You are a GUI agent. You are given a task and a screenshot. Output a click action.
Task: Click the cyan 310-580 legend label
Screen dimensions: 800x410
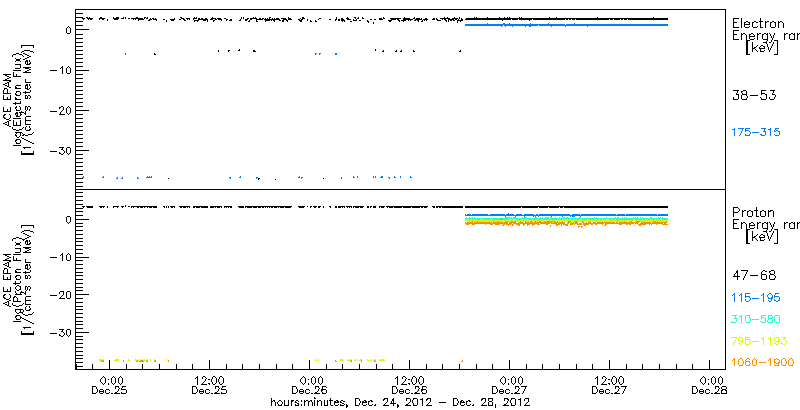pyautogui.click(x=756, y=320)
